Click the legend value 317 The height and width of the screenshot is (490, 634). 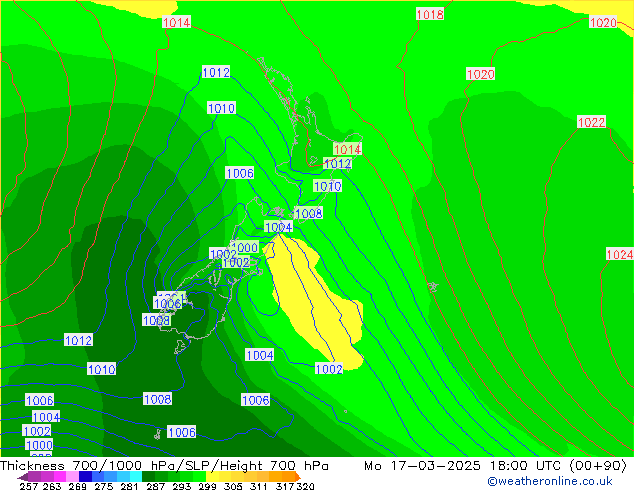point(285,486)
